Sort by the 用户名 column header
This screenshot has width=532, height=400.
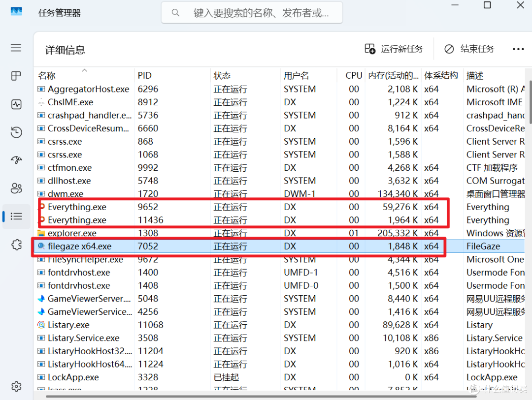click(309, 75)
